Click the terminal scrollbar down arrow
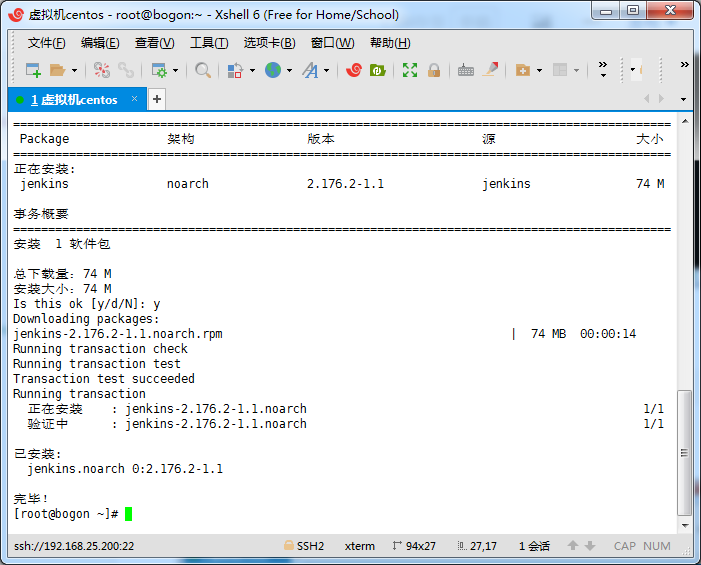The image size is (701, 565). pyautogui.click(x=685, y=526)
